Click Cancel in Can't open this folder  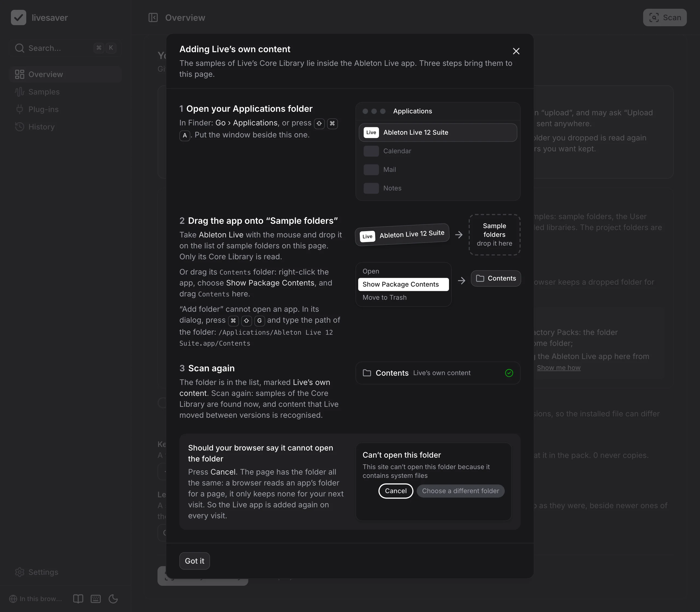click(396, 491)
